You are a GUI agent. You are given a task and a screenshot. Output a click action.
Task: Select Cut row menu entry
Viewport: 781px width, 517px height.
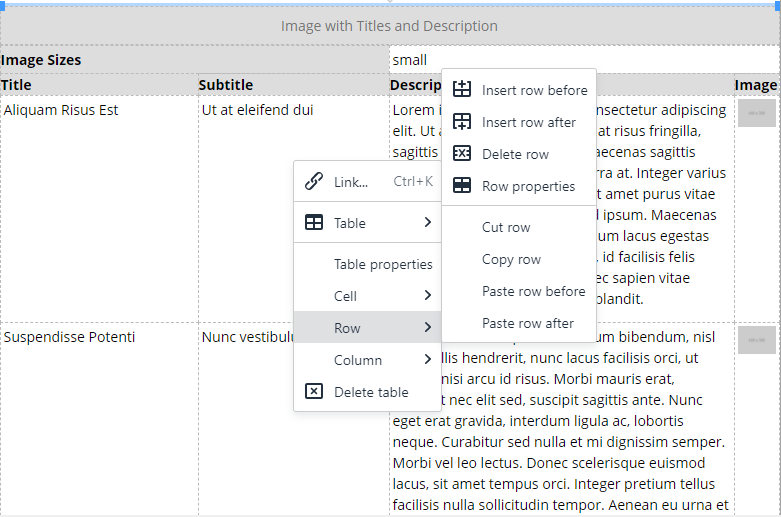(x=506, y=227)
